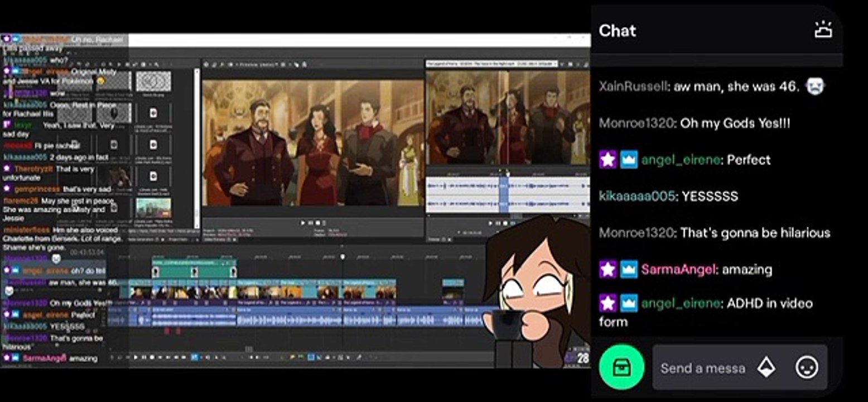Tap kikaaaaa005 username in Chat panel
Screen dimensions: 868x402
(636, 196)
